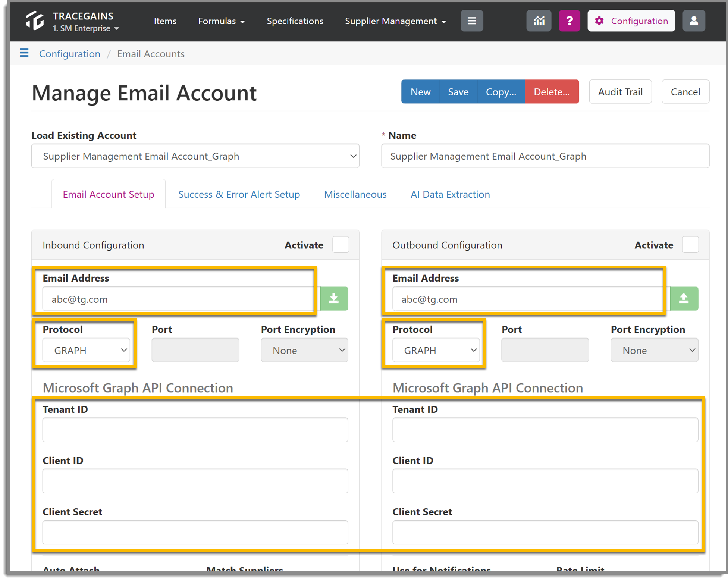Click the outbound Client Secret field

pyautogui.click(x=545, y=532)
